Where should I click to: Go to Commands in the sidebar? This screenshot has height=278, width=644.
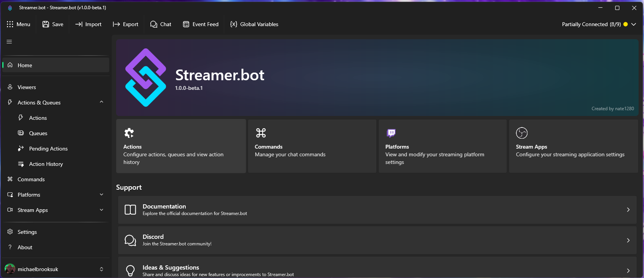coord(56,179)
